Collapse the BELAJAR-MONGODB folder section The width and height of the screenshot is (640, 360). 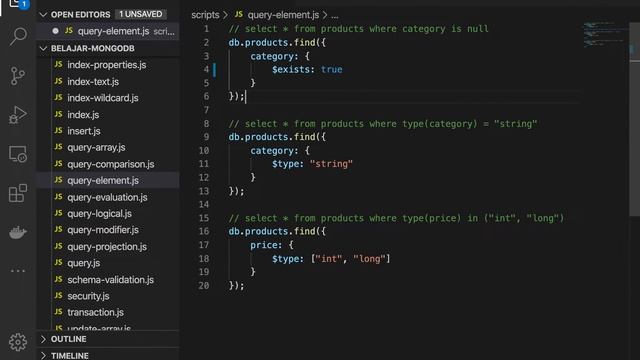tap(43, 48)
